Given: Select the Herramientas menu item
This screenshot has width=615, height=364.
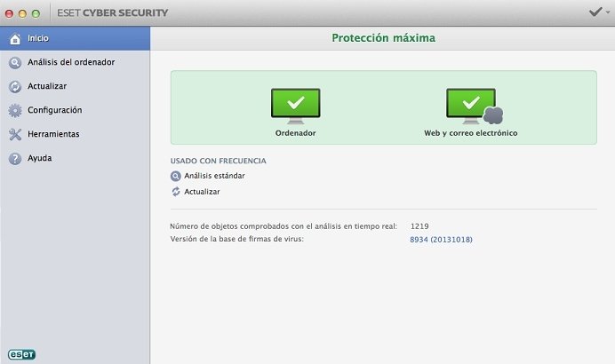Looking at the screenshot, I should coord(53,134).
